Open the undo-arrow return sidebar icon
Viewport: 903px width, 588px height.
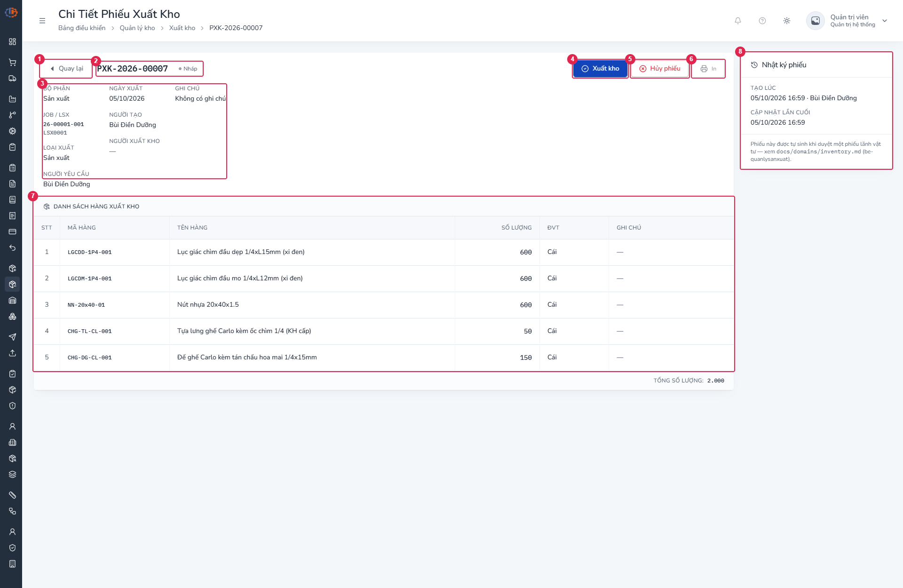(13, 248)
